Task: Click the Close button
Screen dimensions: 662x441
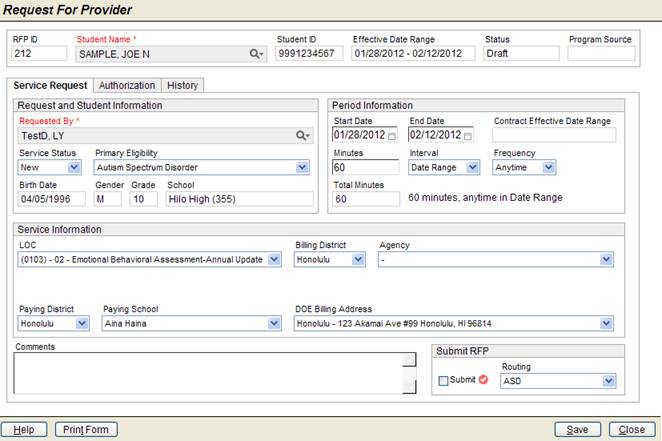Action: coord(632,430)
